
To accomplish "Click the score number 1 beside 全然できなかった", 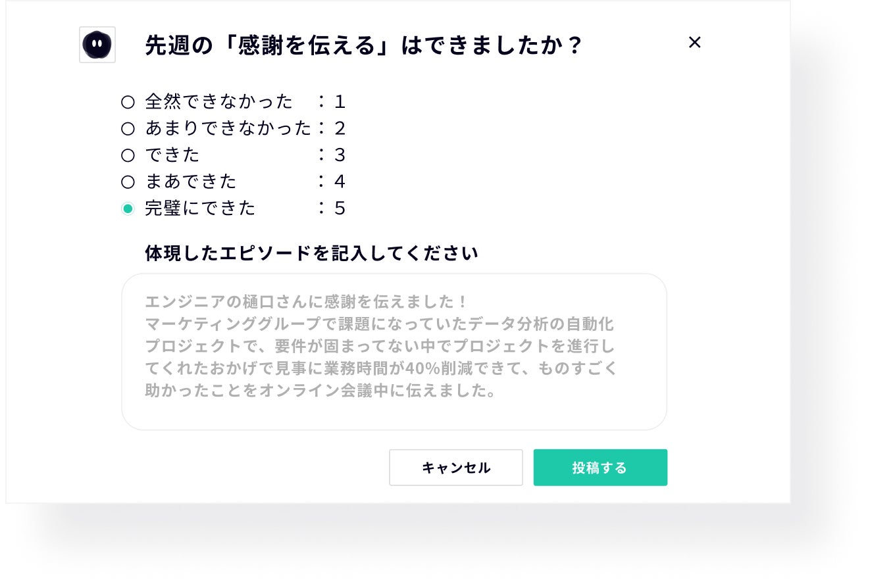I will point(340,102).
